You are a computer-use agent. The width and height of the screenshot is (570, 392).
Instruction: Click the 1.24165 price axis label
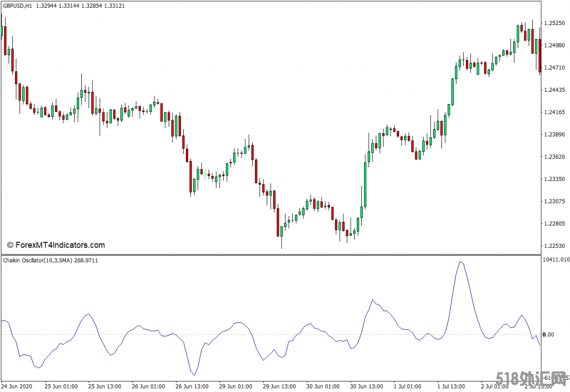[554, 112]
